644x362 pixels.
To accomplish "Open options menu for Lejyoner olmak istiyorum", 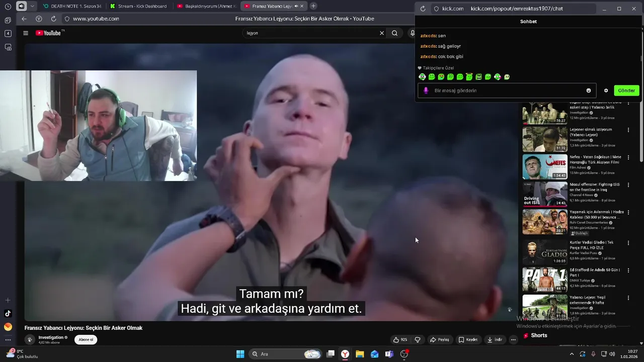I will [628, 130].
